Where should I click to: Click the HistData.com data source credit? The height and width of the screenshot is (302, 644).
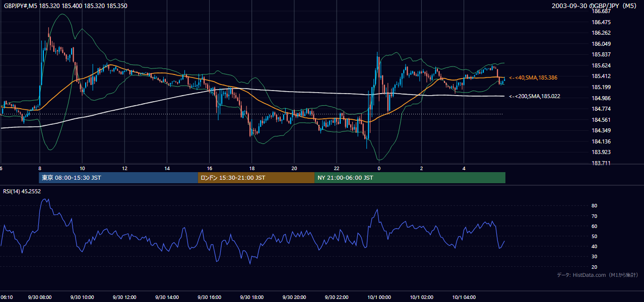click(x=597, y=275)
